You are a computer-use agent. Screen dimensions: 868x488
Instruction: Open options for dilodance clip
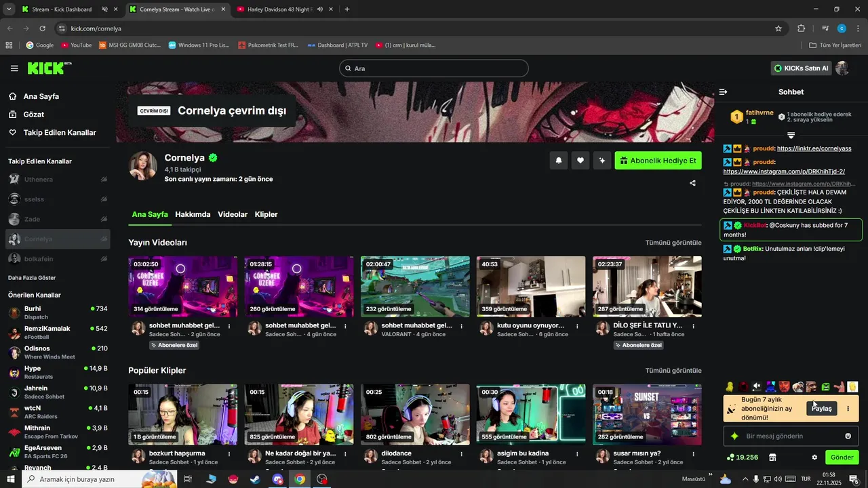pos(461,454)
